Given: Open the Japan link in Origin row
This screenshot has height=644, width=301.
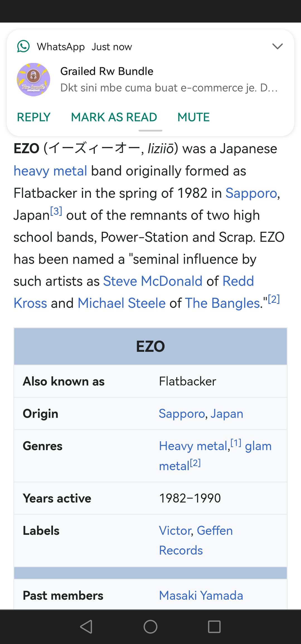Looking at the screenshot, I should point(227,414).
